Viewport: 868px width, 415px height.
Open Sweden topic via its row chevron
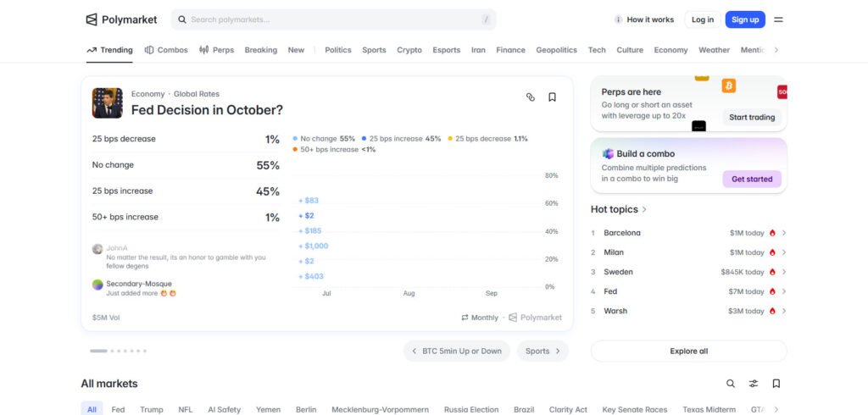click(784, 272)
